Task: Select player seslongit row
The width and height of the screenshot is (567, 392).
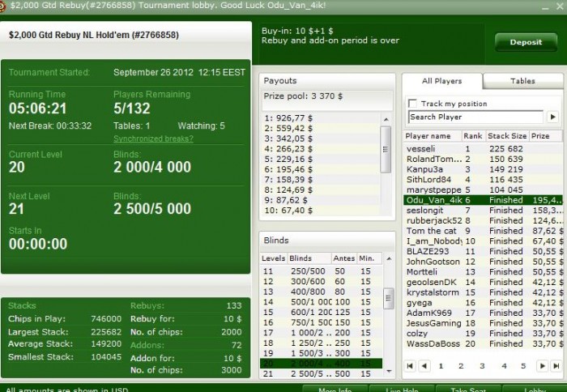Action: (483, 210)
